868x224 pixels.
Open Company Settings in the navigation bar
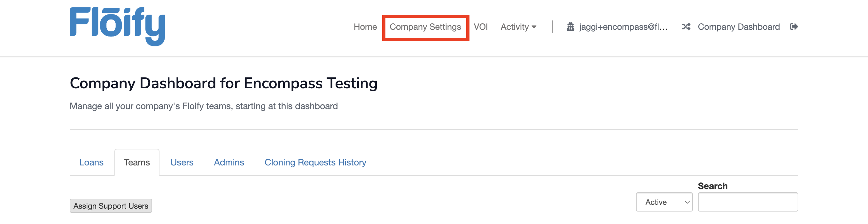(425, 27)
